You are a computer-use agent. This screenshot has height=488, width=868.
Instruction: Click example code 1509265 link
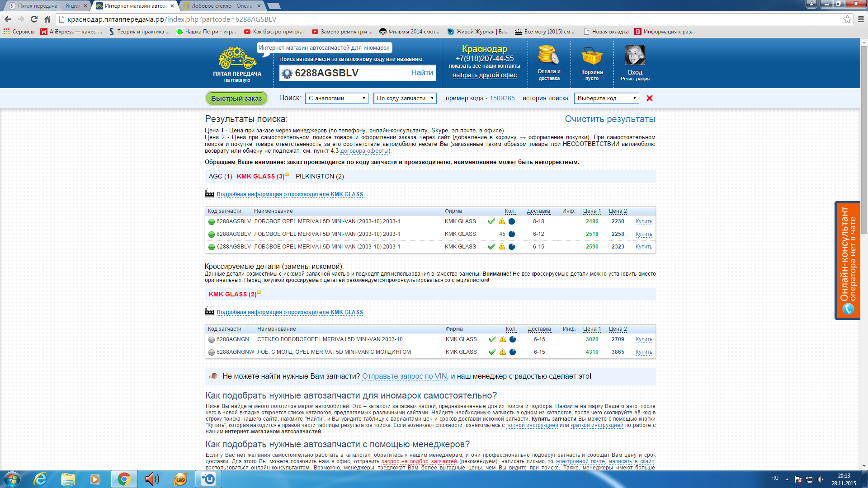[x=502, y=98]
